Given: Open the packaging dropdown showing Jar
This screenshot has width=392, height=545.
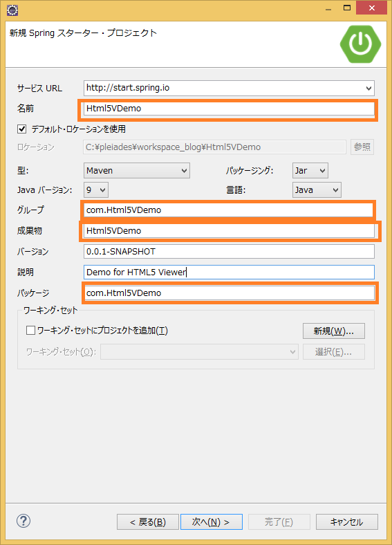Looking at the screenshot, I should click(310, 171).
